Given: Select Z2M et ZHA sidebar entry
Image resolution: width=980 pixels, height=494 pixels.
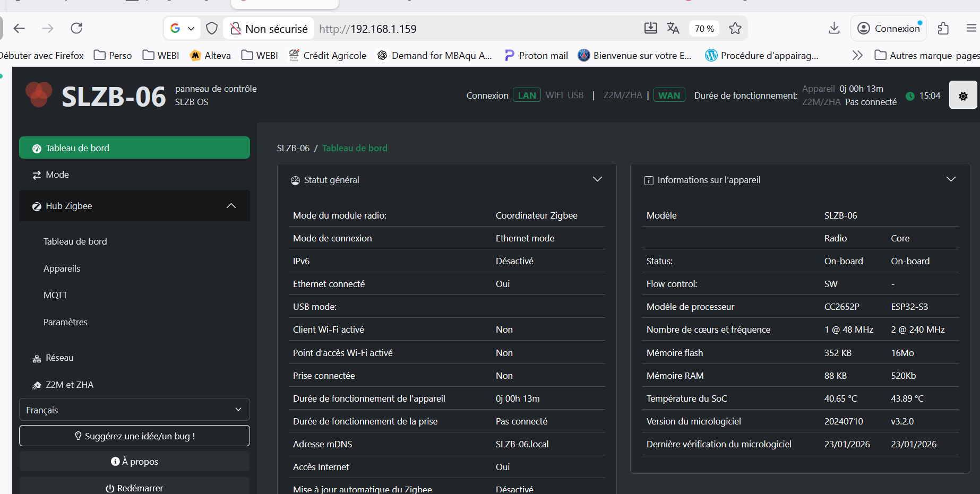Looking at the screenshot, I should coord(69,385).
